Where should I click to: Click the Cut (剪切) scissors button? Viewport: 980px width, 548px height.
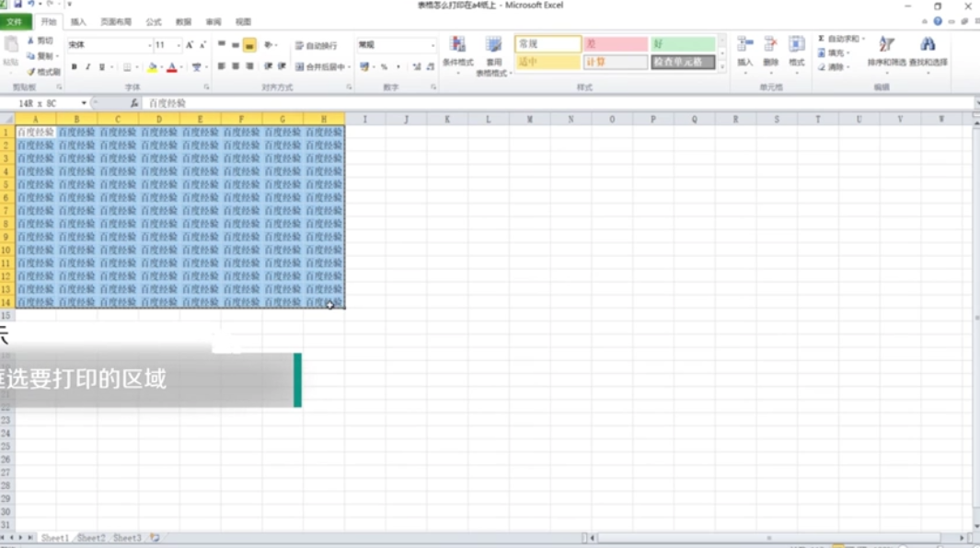[40, 41]
